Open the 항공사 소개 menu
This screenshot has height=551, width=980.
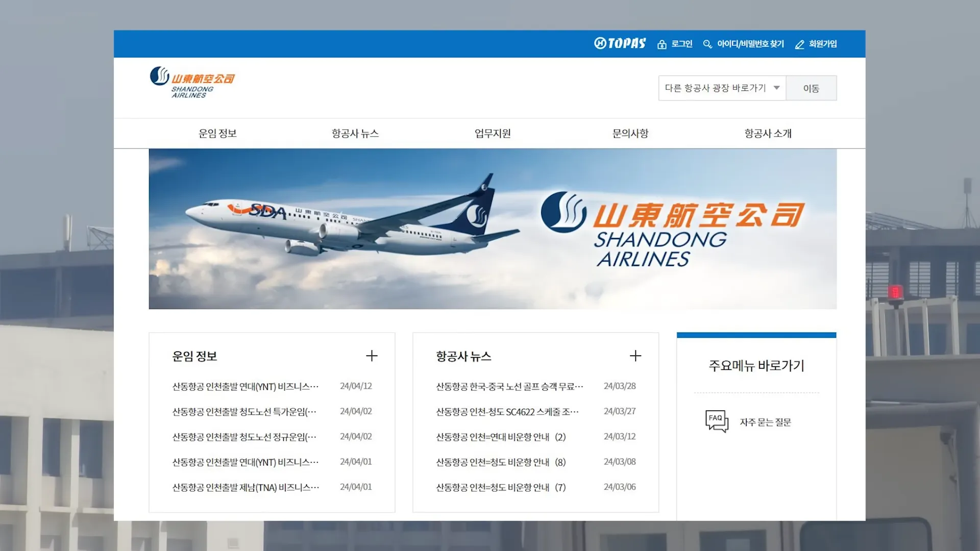[x=768, y=134]
